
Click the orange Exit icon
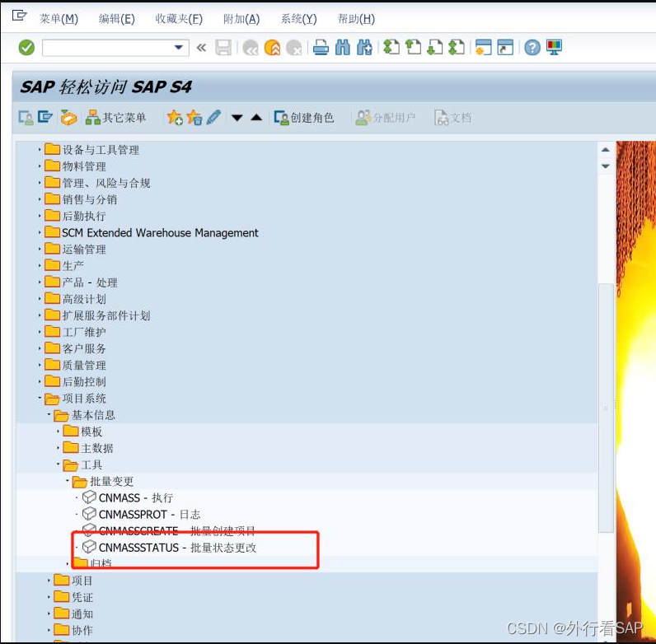[272, 48]
